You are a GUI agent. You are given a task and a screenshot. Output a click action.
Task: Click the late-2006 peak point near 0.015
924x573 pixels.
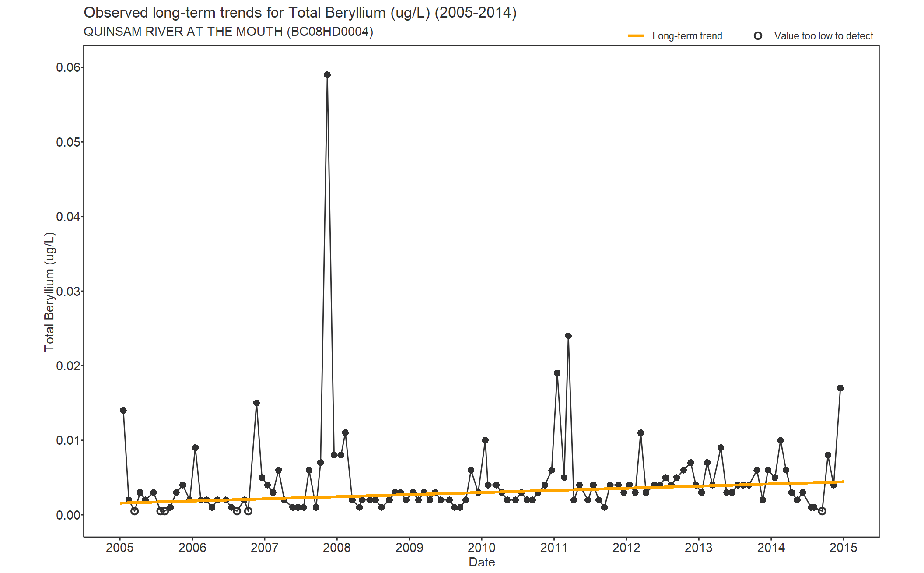pyautogui.click(x=256, y=403)
